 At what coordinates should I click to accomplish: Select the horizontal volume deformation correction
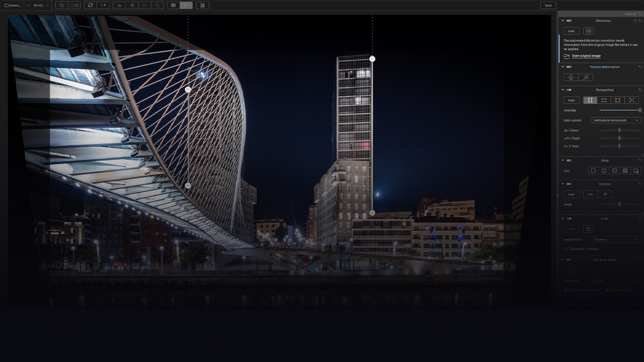point(571,77)
